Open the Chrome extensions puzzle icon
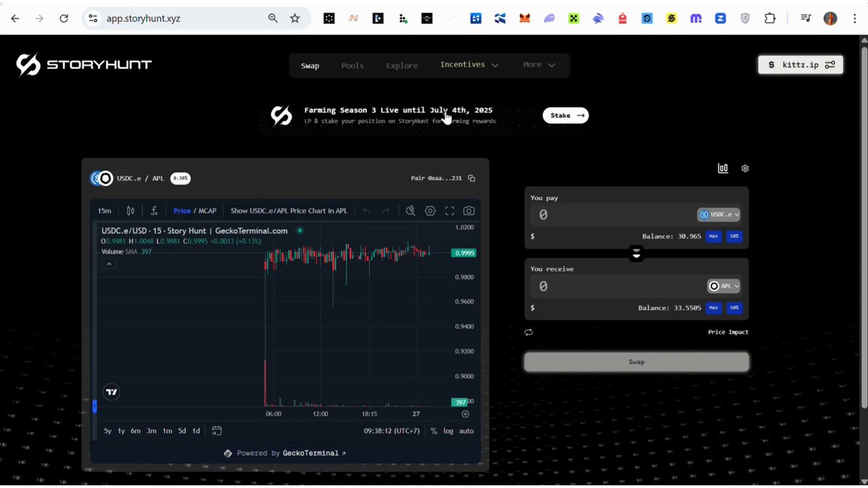 click(x=770, y=19)
